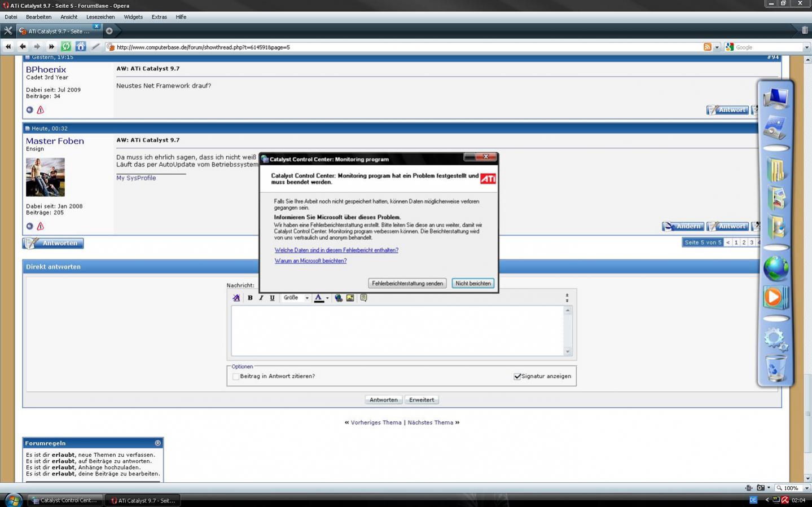The width and height of the screenshot is (812, 507).
Task: Open the Hilfe menu
Action: point(181,17)
